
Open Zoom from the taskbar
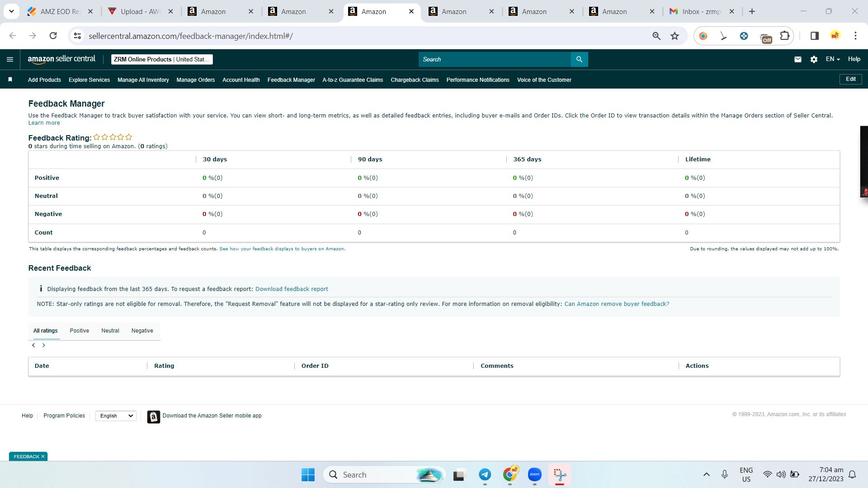pyautogui.click(x=534, y=474)
